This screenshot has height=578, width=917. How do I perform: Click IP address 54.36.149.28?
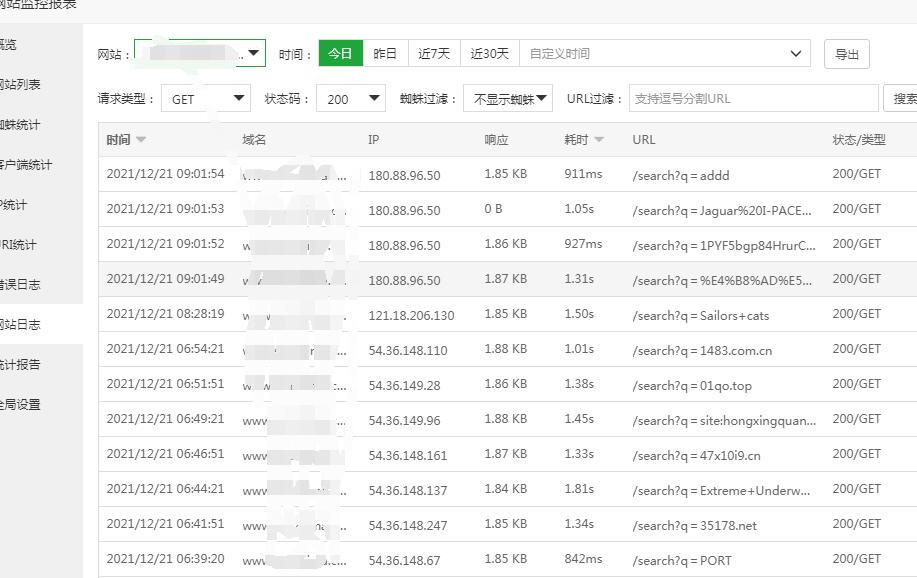point(404,386)
